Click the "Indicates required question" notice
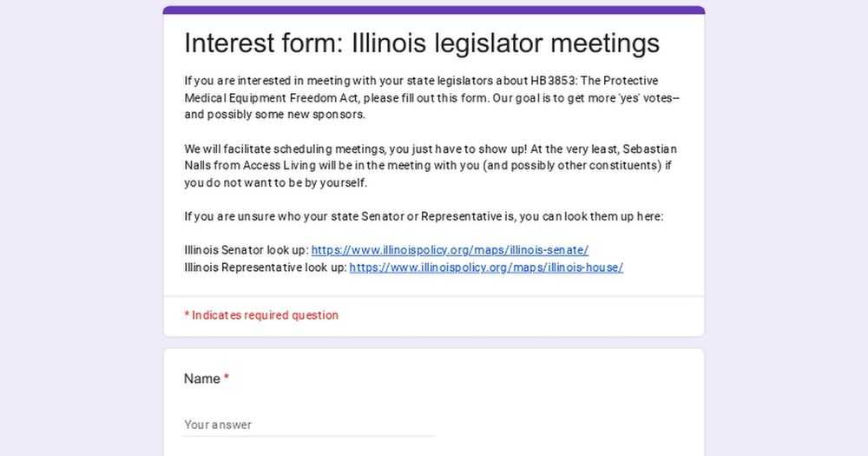Image resolution: width=868 pixels, height=456 pixels. tap(261, 315)
